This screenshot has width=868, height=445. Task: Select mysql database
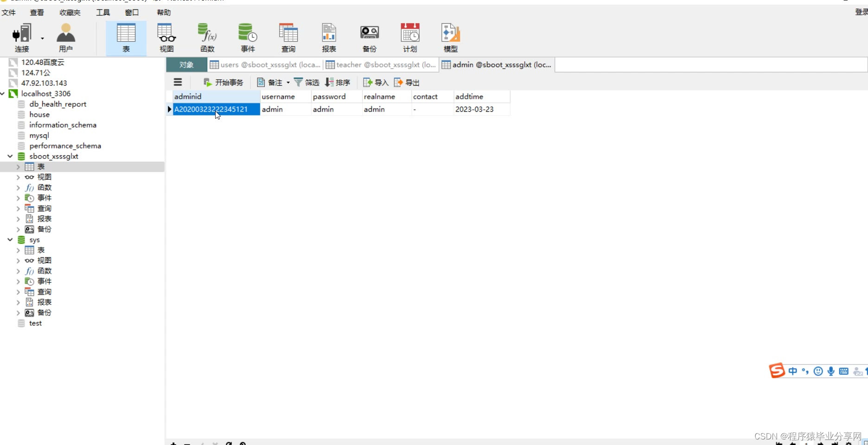[39, 136]
